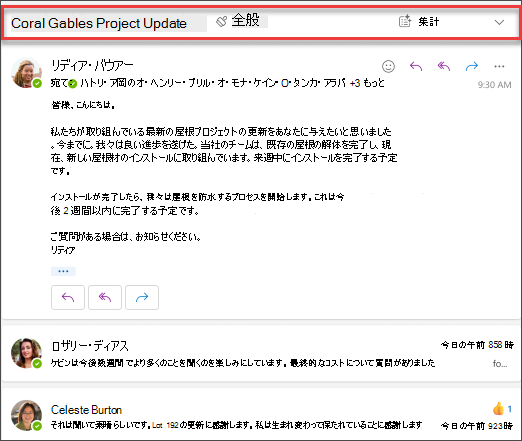Click the 9:30 AM timestamp
522x441 pixels.
click(494, 85)
